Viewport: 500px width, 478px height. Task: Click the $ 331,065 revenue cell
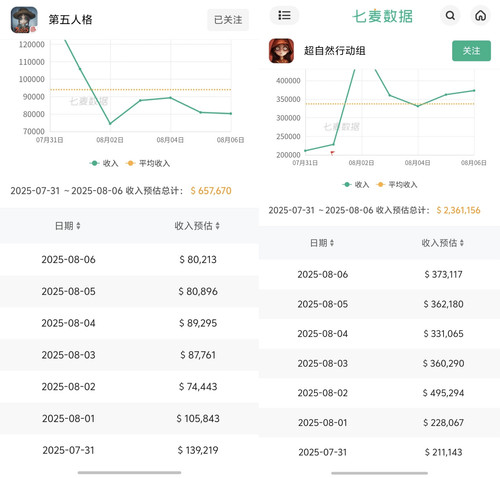pyautogui.click(x=443, y=334)
